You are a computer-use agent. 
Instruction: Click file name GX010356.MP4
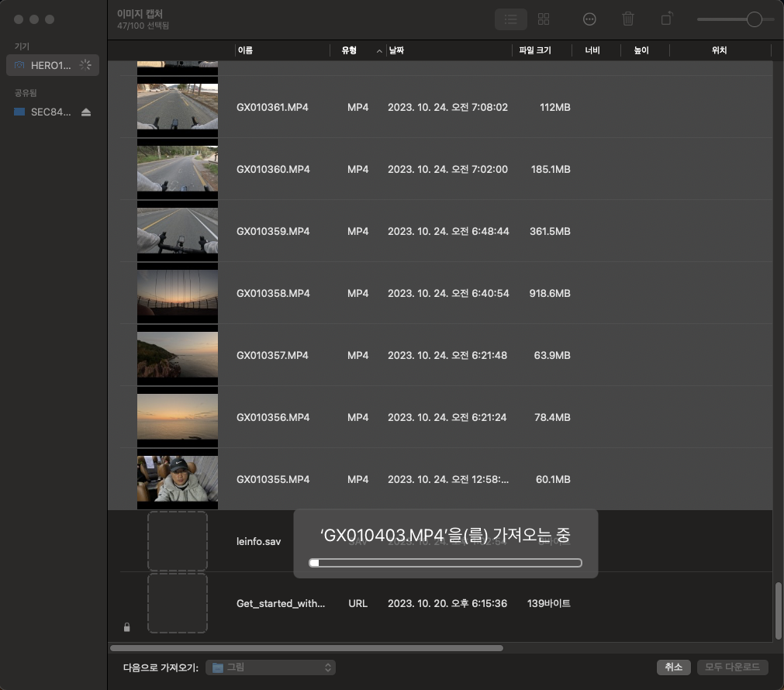pyautogui.click(x=273, y=417)
